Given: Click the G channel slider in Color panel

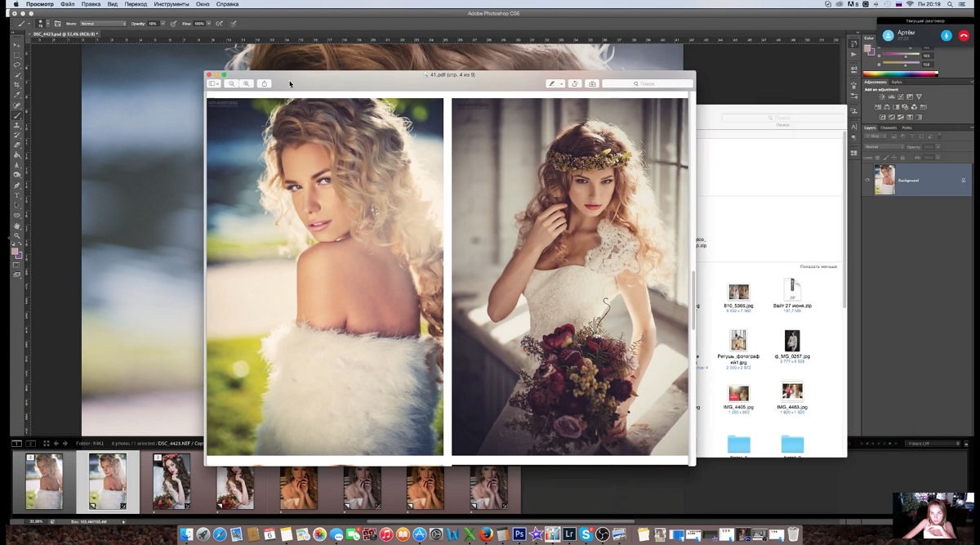Looking at the screenshot, I should pyautogui.click(x=902, y=56).
